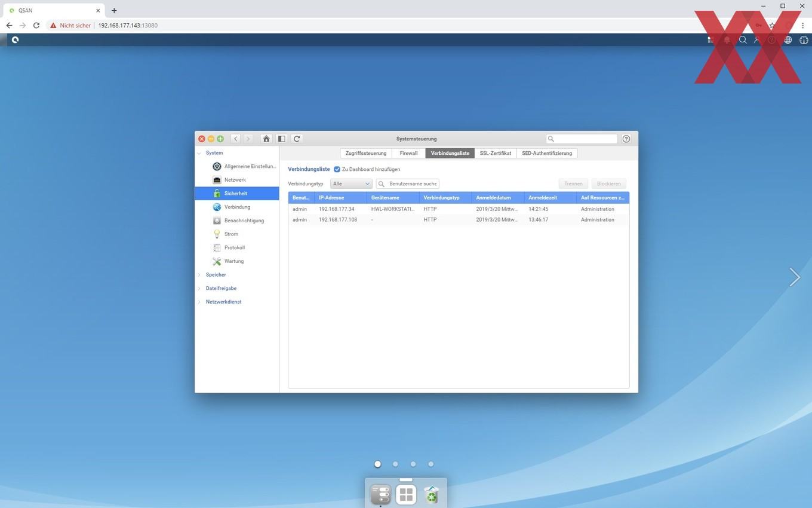Click the Trennen button
This screenshot has width=812, height=508.
(x=573, y=183)
